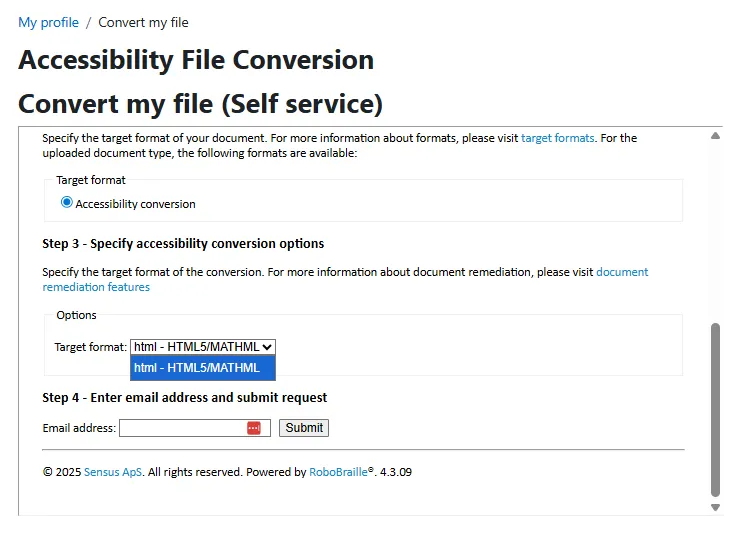Click the scrollbar up arrow
The height and width of the screenshot is (544, 744).
[x=715, y=136]
